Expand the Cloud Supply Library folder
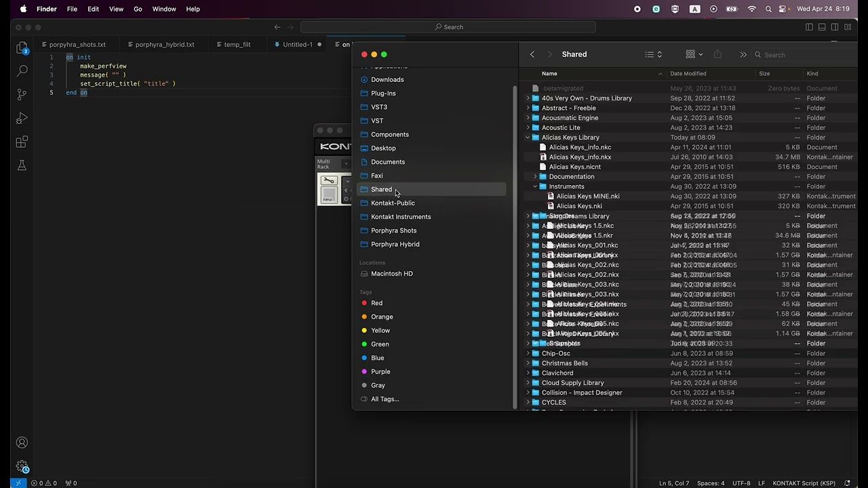Screen dimensions: 868x488 528,383
